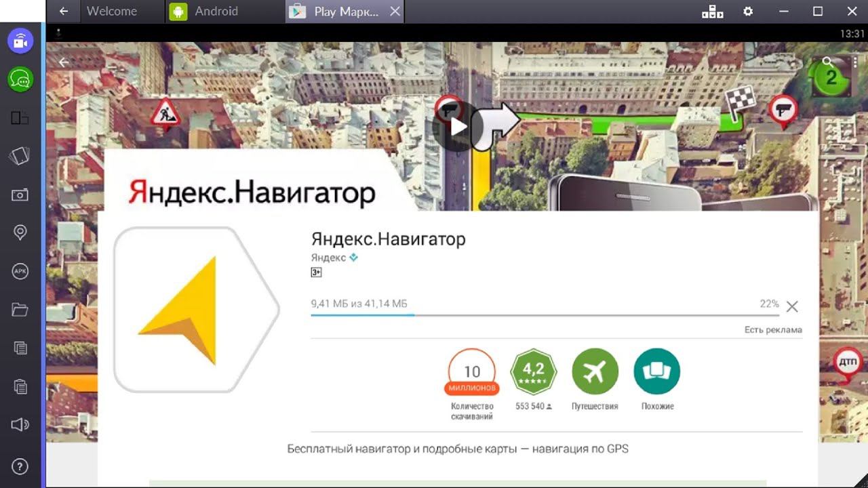The image size is (868, 488).
Task: Open the file folder sidebar icon
Action: point(20,310)
